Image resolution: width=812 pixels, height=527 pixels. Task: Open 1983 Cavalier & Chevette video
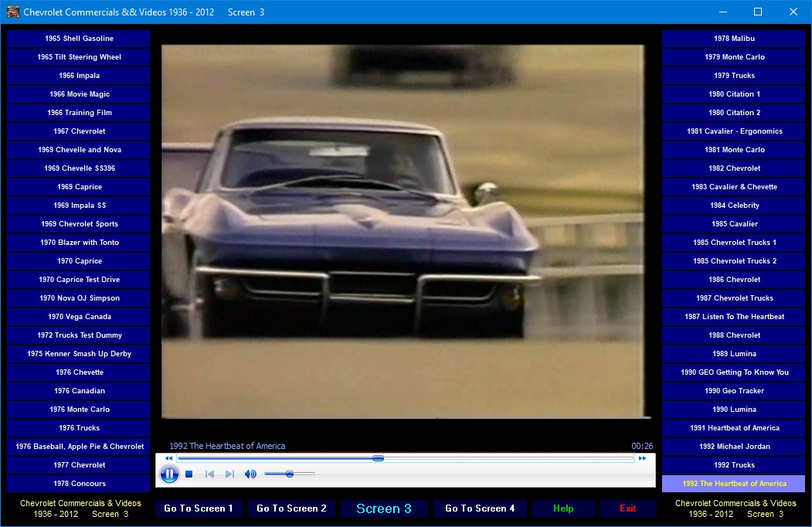click(734, 187)
